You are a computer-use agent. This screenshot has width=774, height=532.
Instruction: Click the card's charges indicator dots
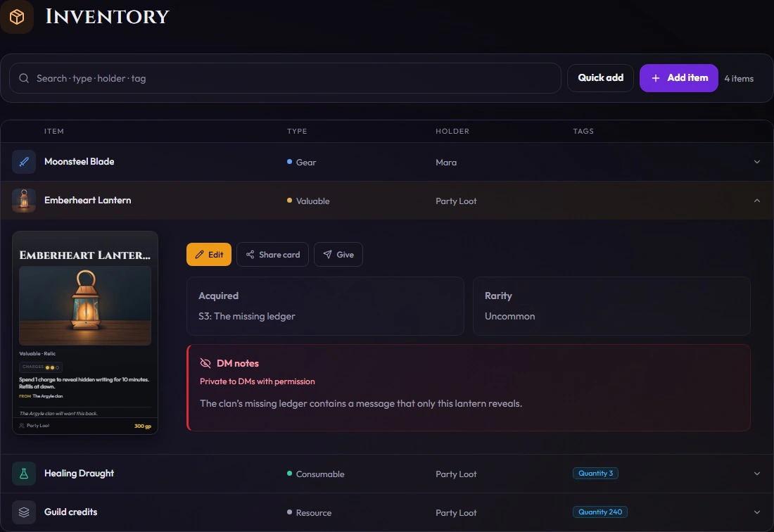[x=52, y=367]
